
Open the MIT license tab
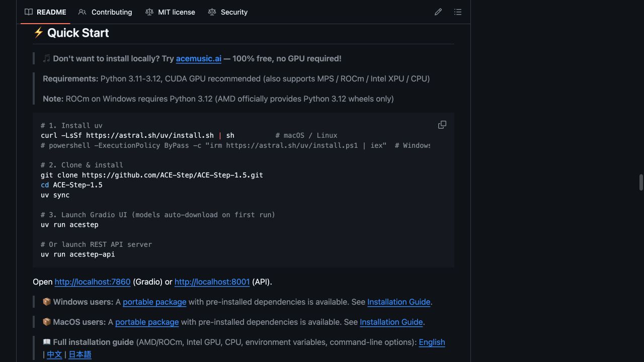coord(170,12)
